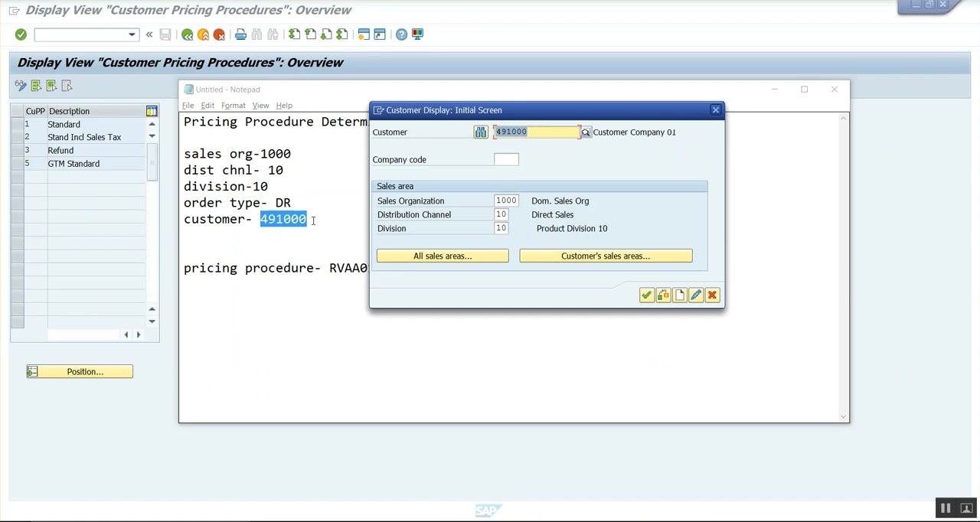The image size is (980, 522).
Task: Click the Save diskette icon
Action: pyautogui.click(x=165, y=34)
